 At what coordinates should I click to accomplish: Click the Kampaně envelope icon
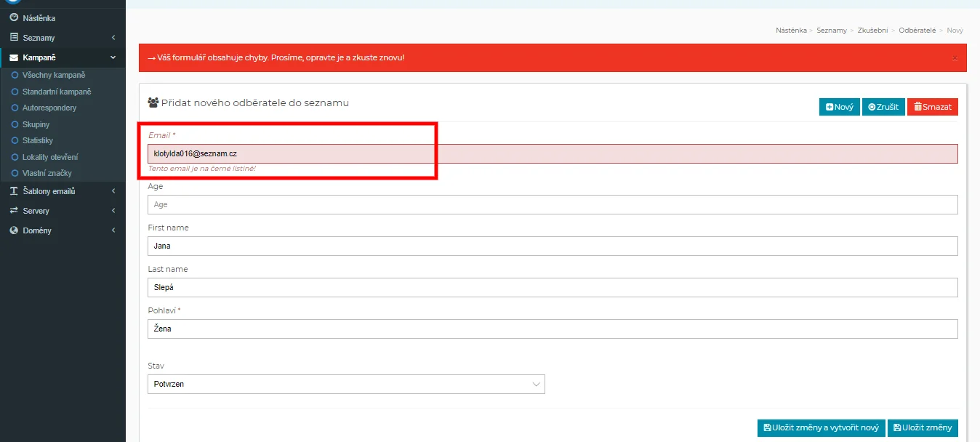[x=14, y=57]
